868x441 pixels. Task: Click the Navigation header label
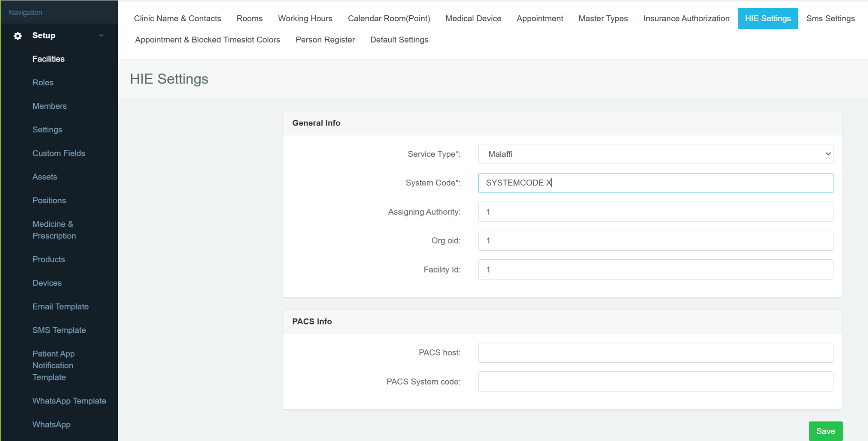[25, 13]
